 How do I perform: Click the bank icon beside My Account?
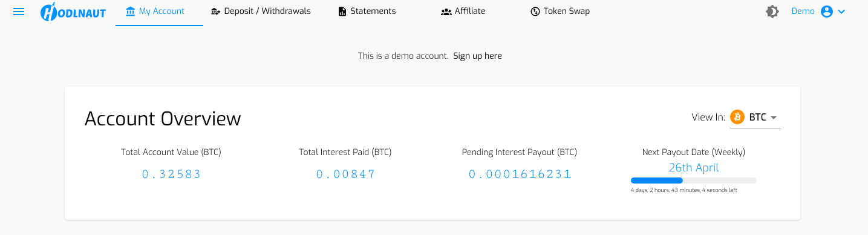click(130, 11)
